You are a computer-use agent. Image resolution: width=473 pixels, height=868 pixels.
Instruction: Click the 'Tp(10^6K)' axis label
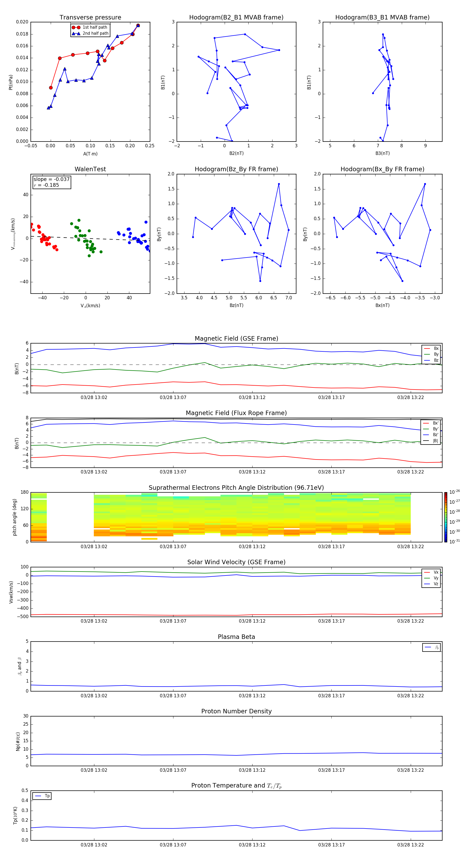pos(15,815)
